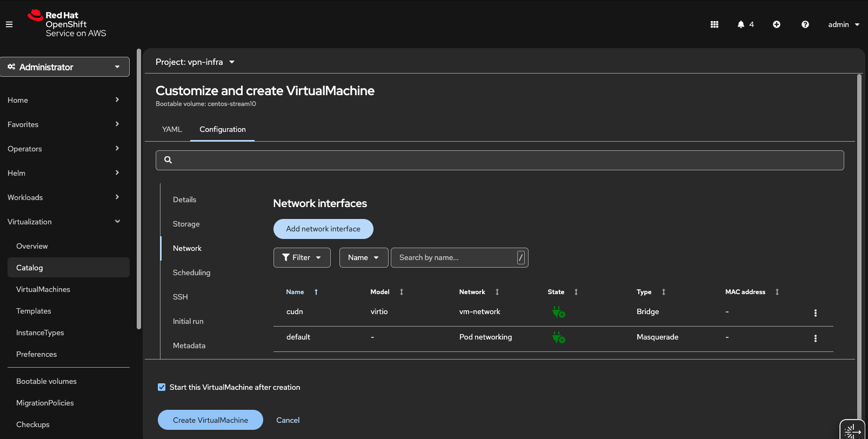Focus the Search by name field
This screenshot has height=439, width=868.
pos(454,258)
